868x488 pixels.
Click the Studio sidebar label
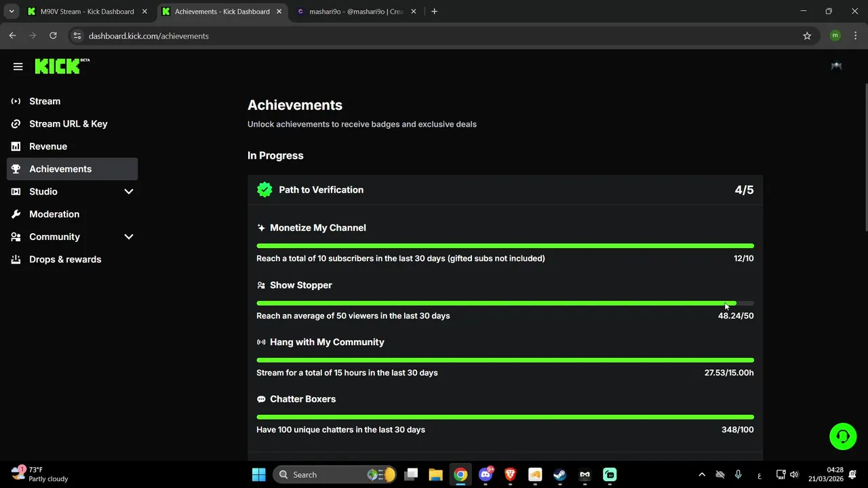(43, 192)
